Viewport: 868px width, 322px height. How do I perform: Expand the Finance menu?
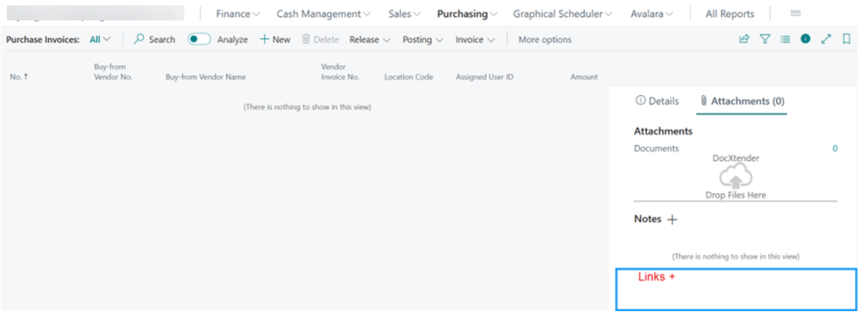click(x=238, y=14)
